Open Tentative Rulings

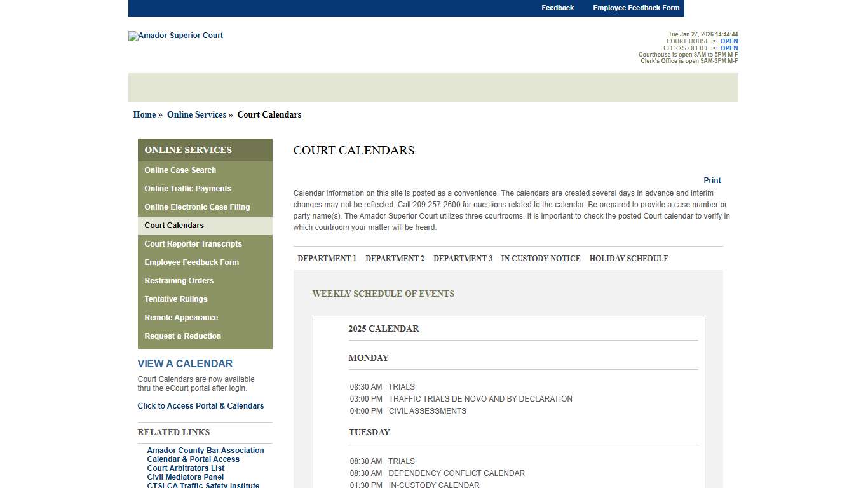click(175, 299)
